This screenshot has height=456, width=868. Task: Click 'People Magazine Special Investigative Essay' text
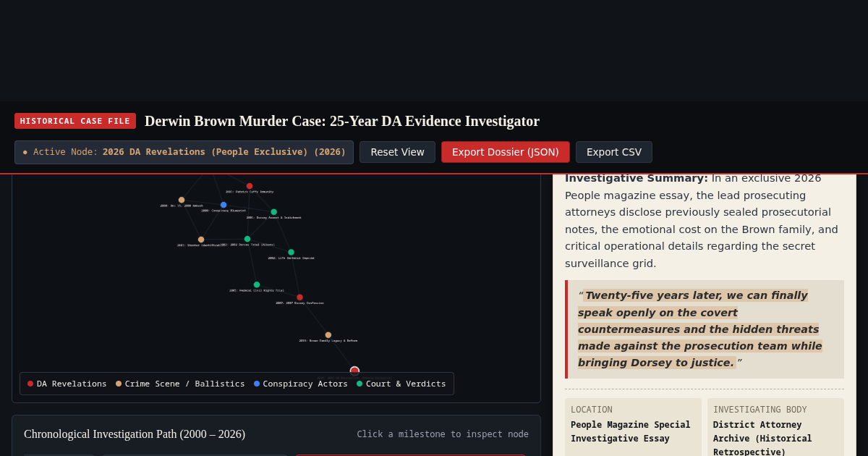pyautogui.click(x=631, y=431)
